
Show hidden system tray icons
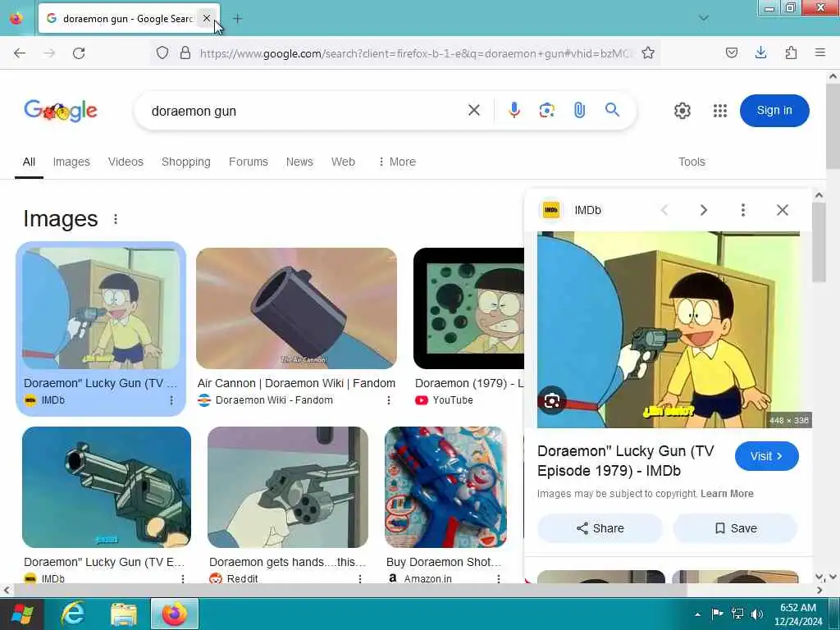(x=697, y=614)
